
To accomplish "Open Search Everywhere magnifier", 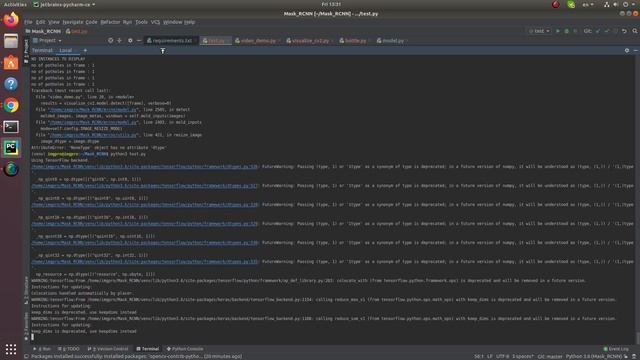I will (635, 31).
